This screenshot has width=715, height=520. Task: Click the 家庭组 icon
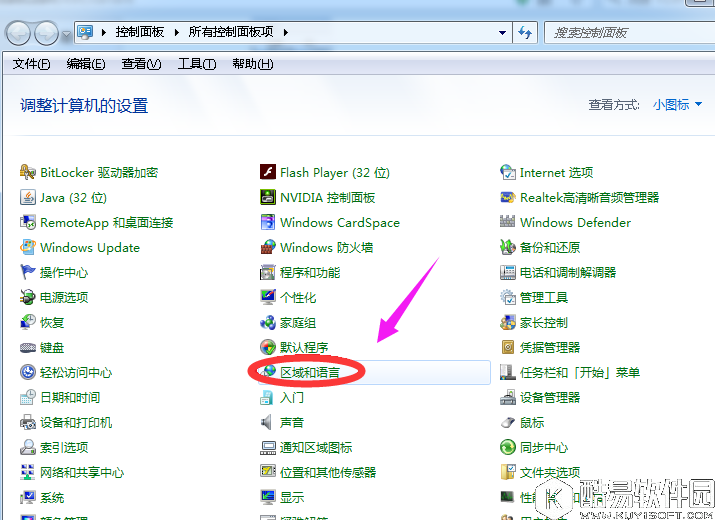pyautogui.click(x=268, y=322)
